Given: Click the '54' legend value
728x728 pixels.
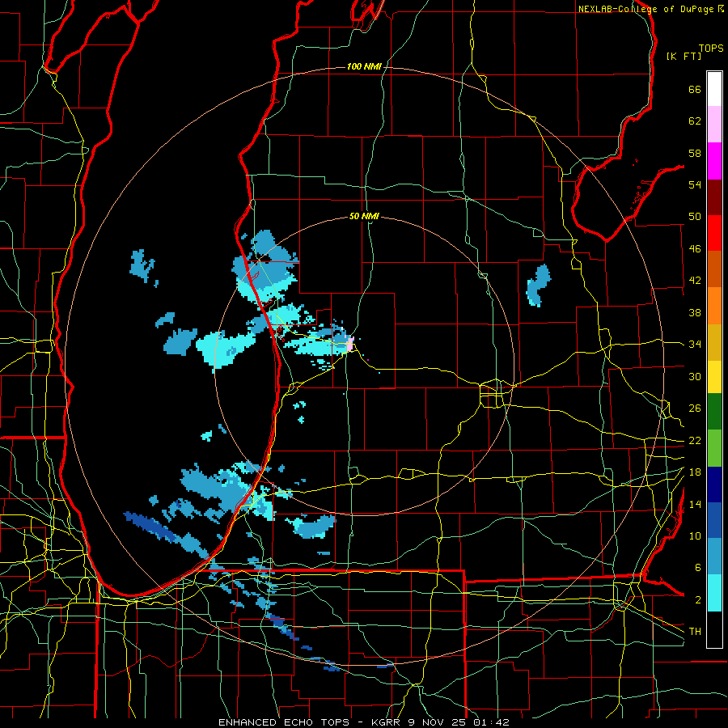Looking at the screenshot, I should click(695, 184).
